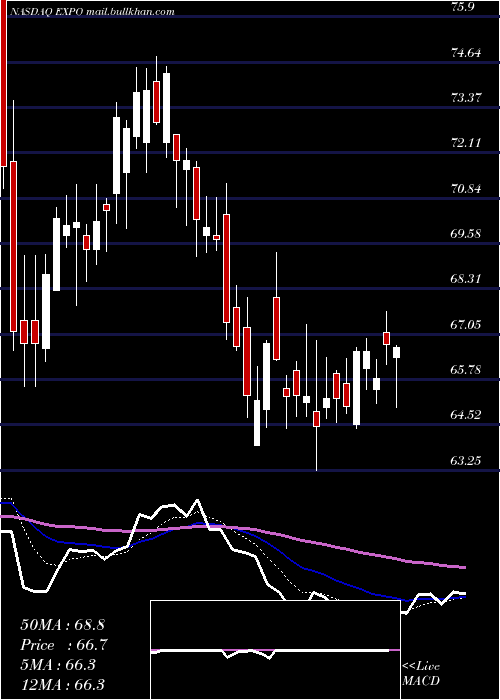
Task: Click the 65.78 price axis label
Action: pos(467,369)
